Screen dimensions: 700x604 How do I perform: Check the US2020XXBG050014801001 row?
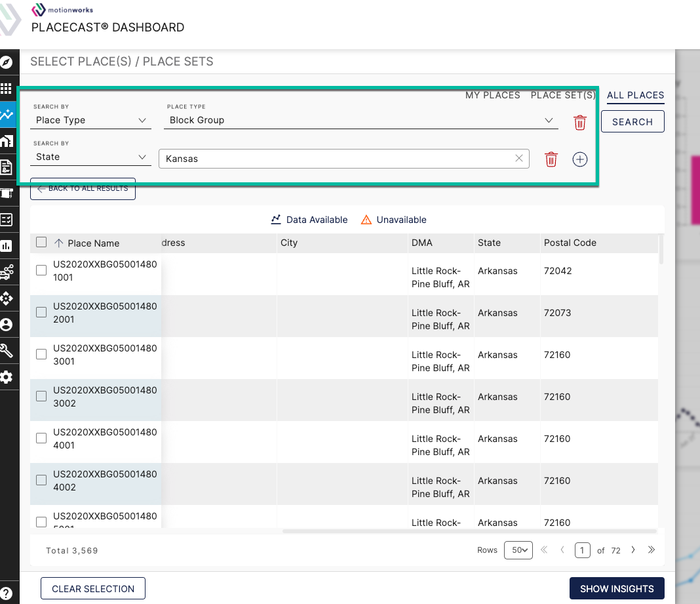41,270
